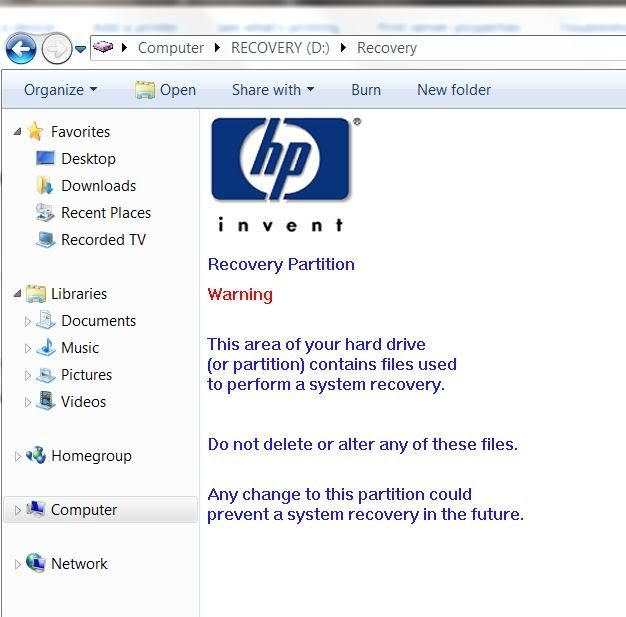
Task: Click the Favorites star icon
Action: (36, 131)
